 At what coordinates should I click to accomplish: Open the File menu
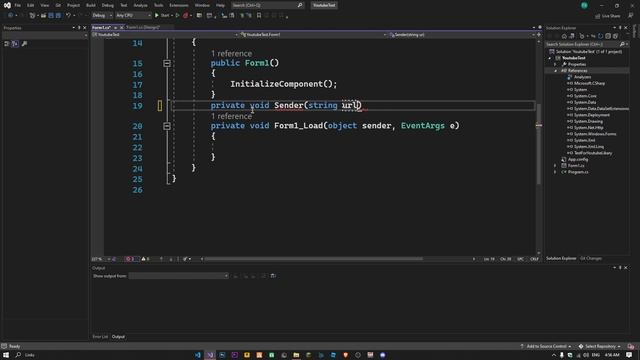click(x=18, y=5)
